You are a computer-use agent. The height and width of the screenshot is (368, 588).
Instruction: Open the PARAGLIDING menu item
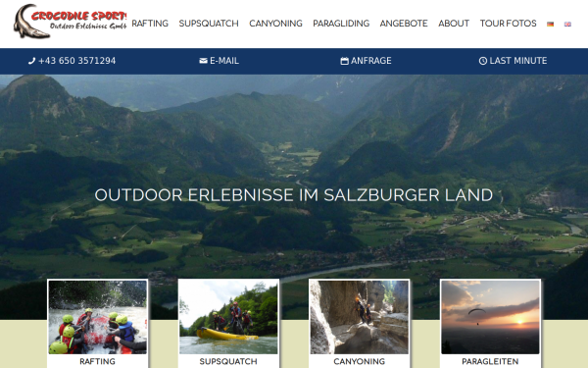point(341,24)
